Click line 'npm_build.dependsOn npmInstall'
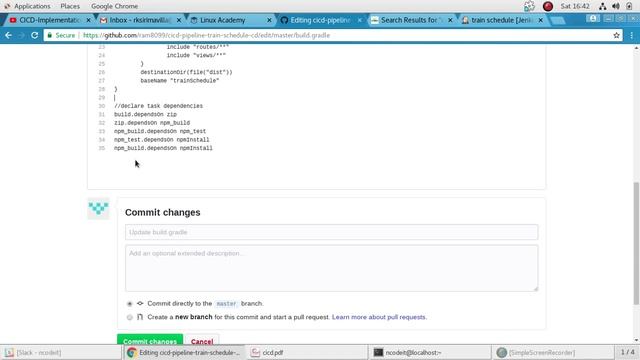Image resolution: width=640 pixels, height=360 pixels. pos(163,148)
